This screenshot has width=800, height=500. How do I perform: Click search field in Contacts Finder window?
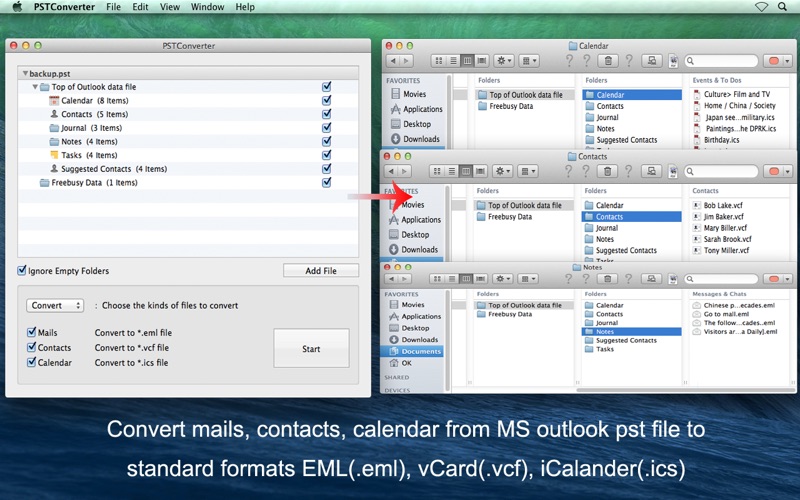click(x=721, y=171)
